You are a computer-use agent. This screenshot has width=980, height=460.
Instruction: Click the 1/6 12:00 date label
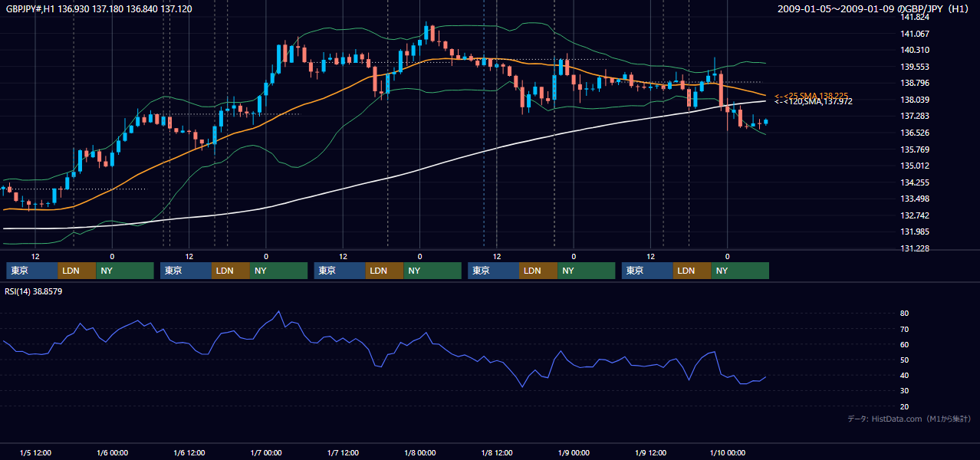click(189, 452)
